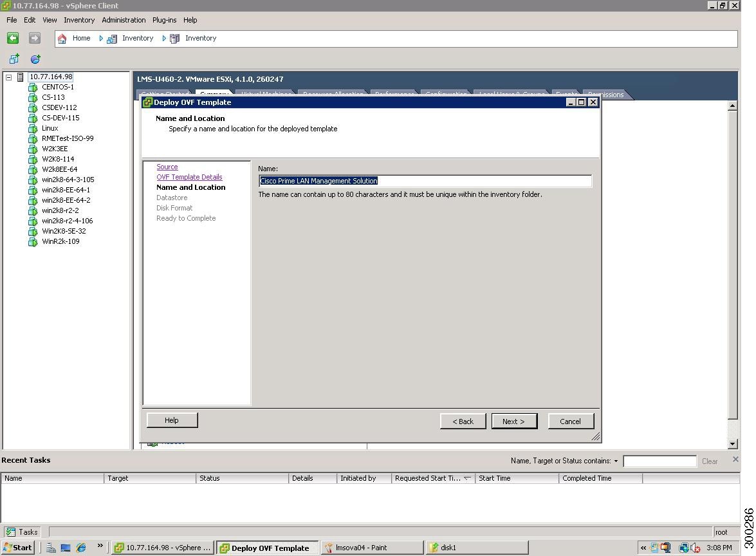Image resolution: width=756 pixels, height=556 pixels.
Task: Click the VM icon next to W2k8EE-64
Action: click(x=33, y=170)
